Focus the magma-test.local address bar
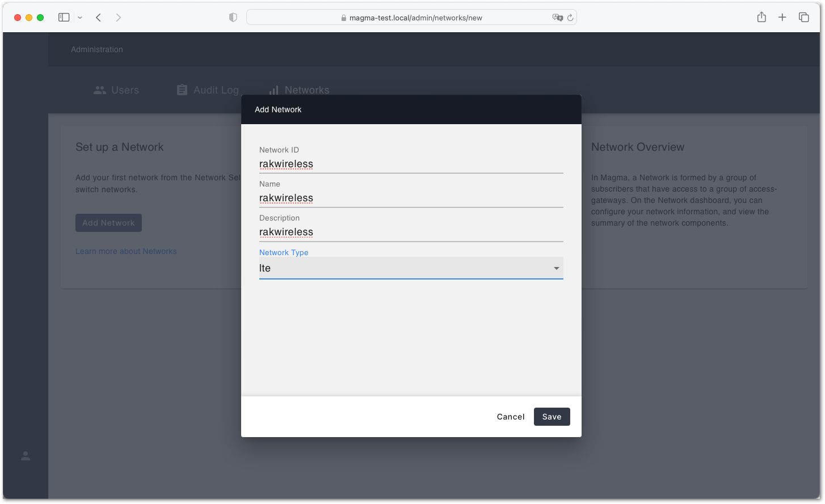The height and width of the screenshot is (504, 825). (411, 18)
